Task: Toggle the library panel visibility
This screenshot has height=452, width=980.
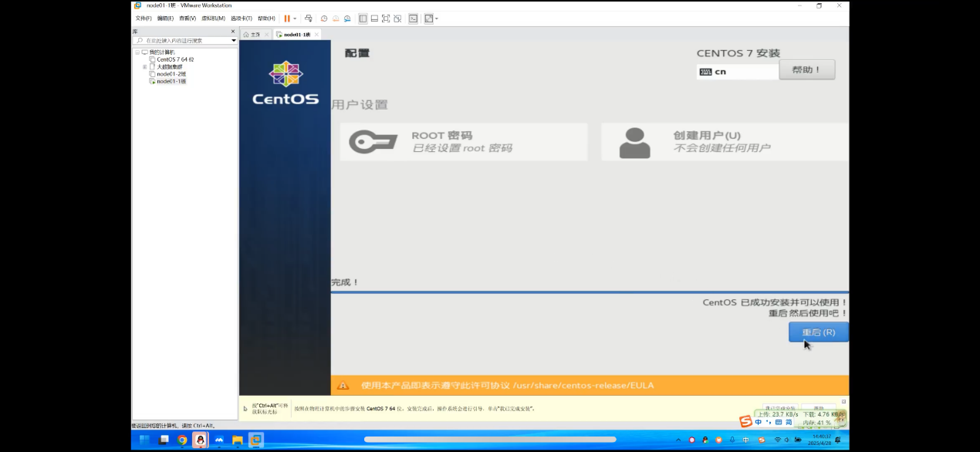Action: pos(363,19)
